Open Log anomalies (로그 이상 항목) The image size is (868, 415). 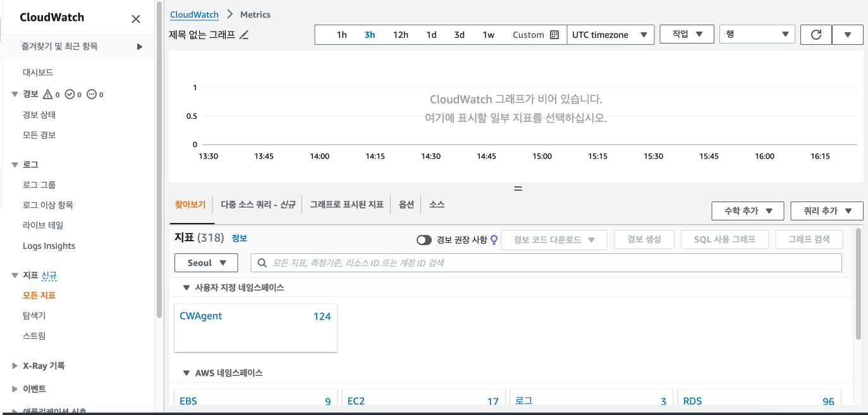48,205
